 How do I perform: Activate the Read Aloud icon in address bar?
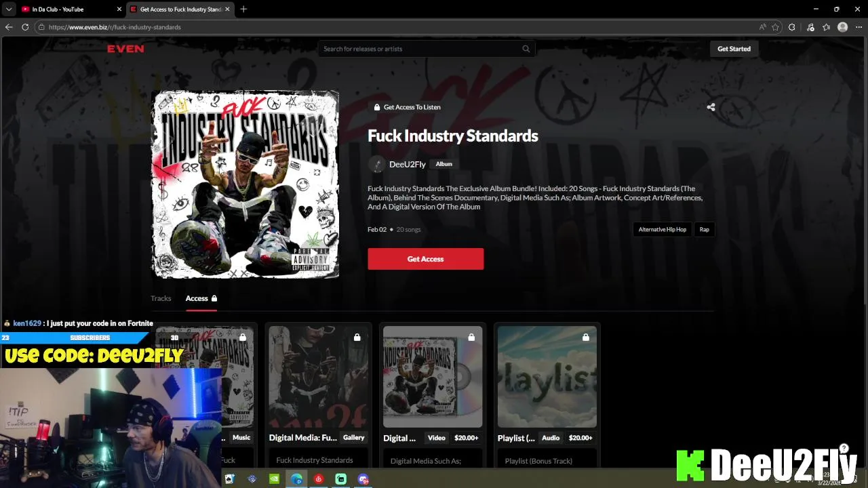pos(763,27)
